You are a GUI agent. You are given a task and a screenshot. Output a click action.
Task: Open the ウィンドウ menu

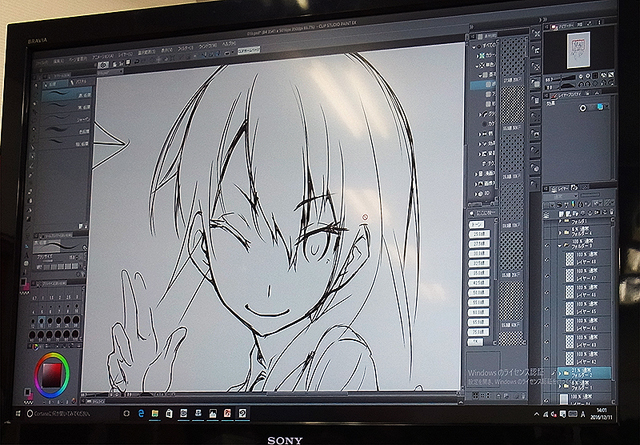[208, 46]
